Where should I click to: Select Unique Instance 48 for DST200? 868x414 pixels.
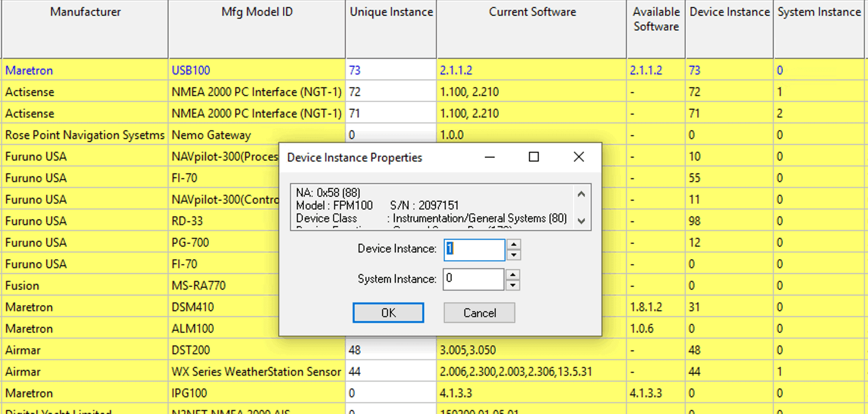coord(391,350)
